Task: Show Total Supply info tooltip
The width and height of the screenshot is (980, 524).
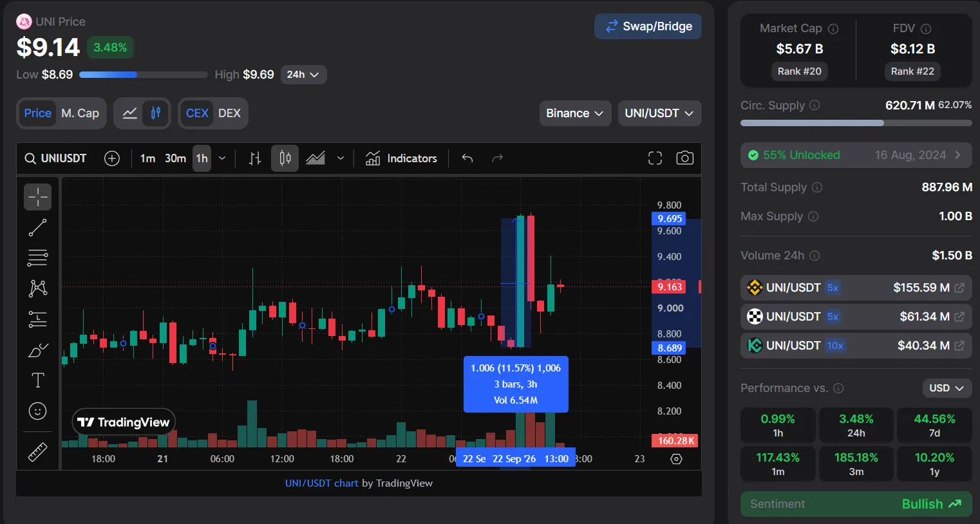Action: click(x=817, y=187)
